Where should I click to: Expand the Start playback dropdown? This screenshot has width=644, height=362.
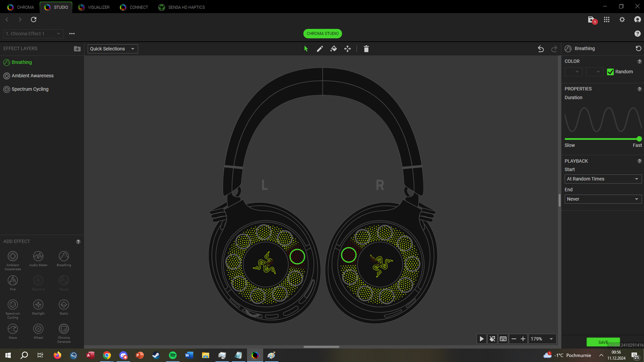tap(603, 179)
